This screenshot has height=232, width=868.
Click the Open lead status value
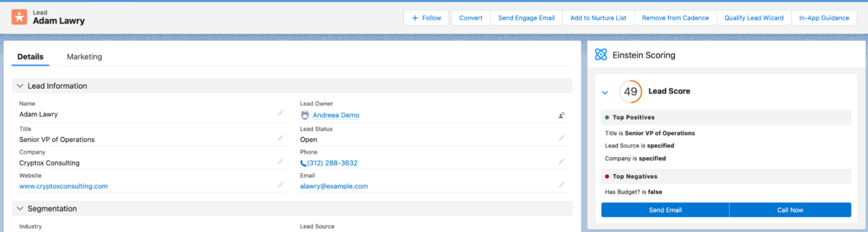tap(309, 139)
